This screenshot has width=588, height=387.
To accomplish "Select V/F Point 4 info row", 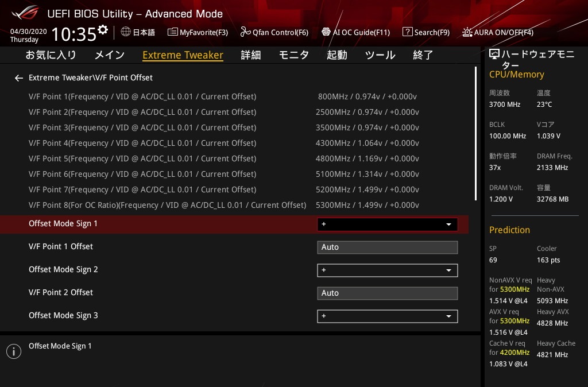I will click(234, 143).
